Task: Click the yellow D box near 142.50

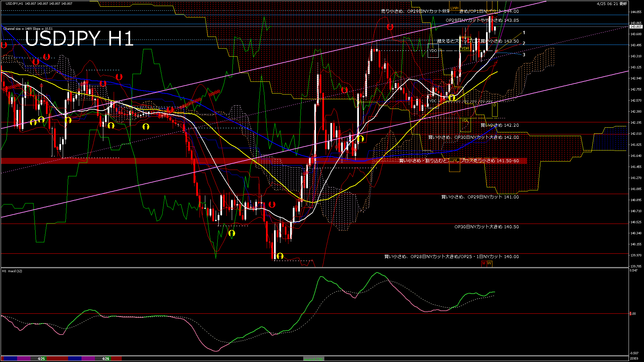Action: click(494, 110)
